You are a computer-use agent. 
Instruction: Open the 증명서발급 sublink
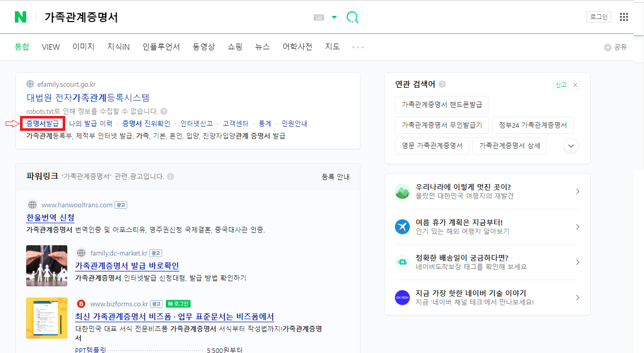pyautogui.click(x=43, y=124)
